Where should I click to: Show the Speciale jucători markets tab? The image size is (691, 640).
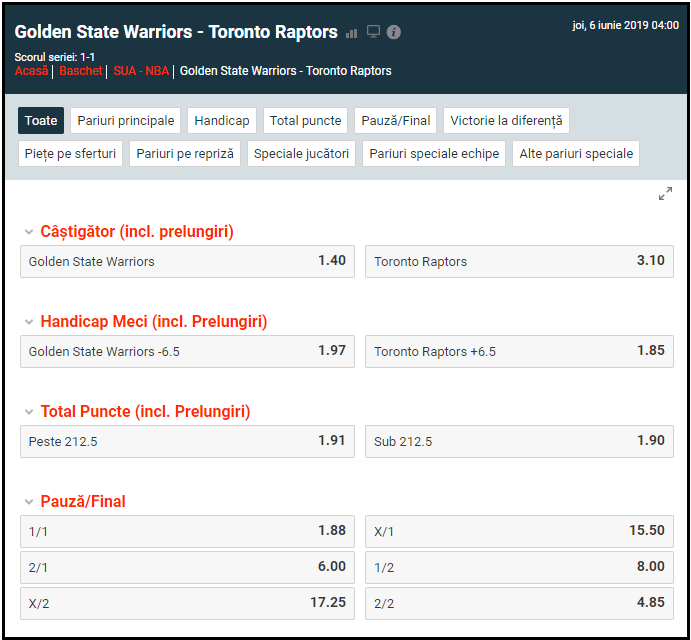coord(301,154)
